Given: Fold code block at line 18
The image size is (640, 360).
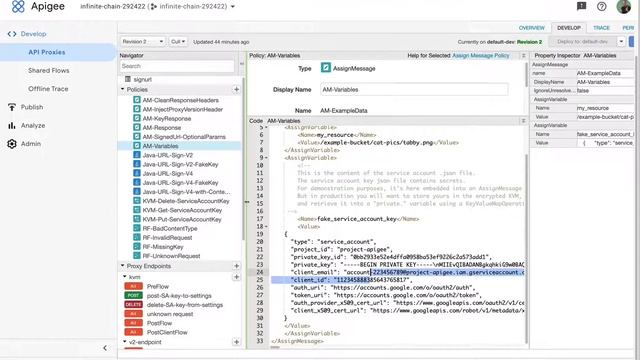Looking at the screenshot, I should pyautogui.click(x=267, y=227).
